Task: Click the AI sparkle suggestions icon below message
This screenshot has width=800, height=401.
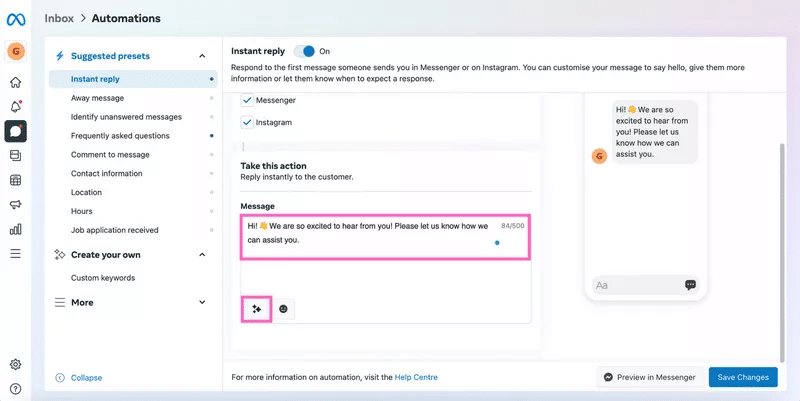Action: pyautogui.click(x=257, y=309)
